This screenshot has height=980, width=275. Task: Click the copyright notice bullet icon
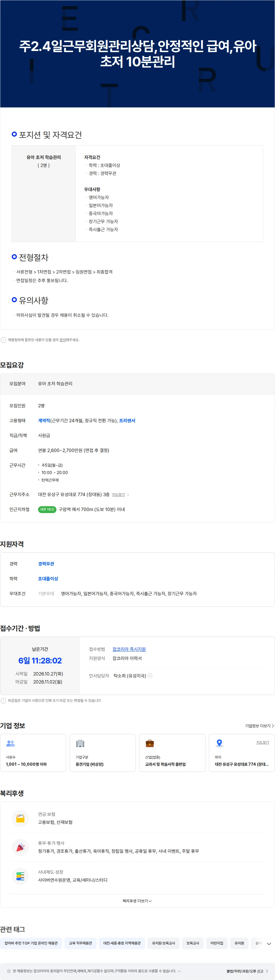coord(9,971)
